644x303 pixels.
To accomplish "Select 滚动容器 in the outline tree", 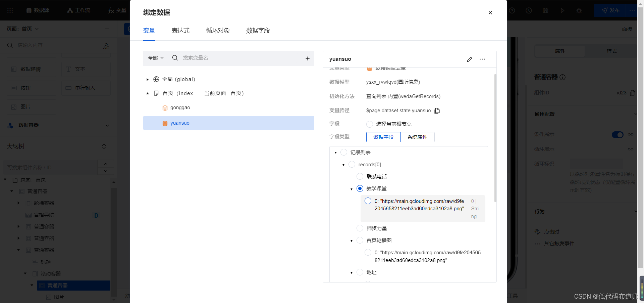I will [51, 273].
